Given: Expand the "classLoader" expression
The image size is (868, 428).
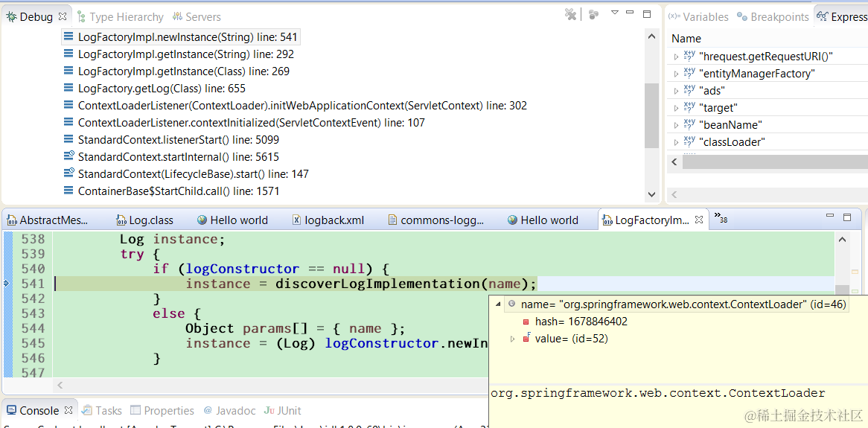Looking at the screenshot, I should (x=675, y=142).
